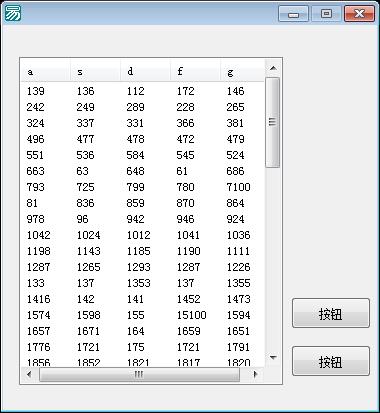Viewport: 380px width, 413px height.
Task: Click the application icon in the title bar
Action: point(13,13)
